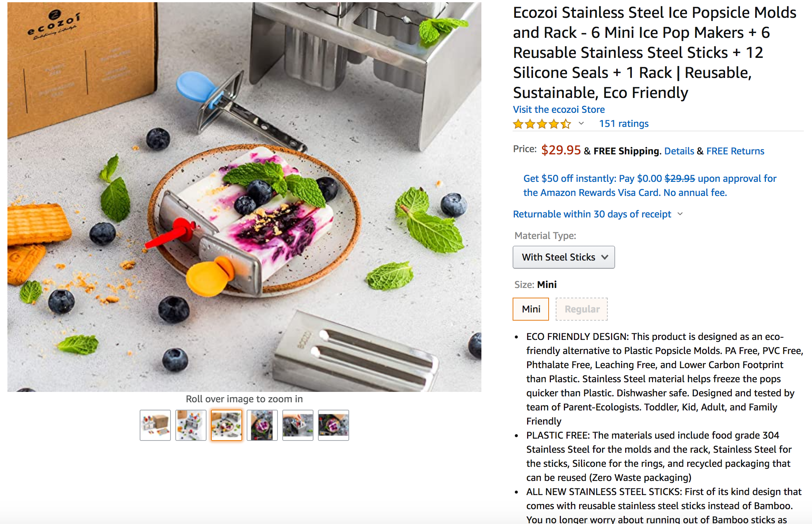Visit the ecozoi Store link
Viewport: 812px width, 524px height.
tap(559, 109)
